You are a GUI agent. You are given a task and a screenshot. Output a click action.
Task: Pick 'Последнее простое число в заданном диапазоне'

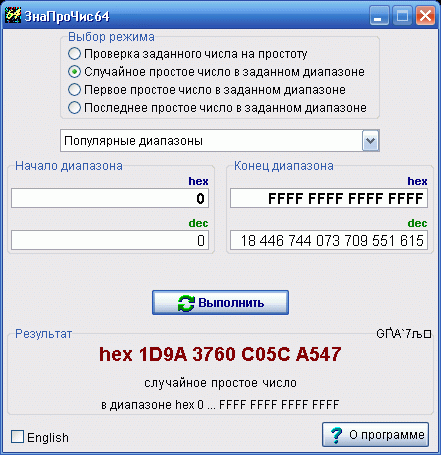click(74, 108)
